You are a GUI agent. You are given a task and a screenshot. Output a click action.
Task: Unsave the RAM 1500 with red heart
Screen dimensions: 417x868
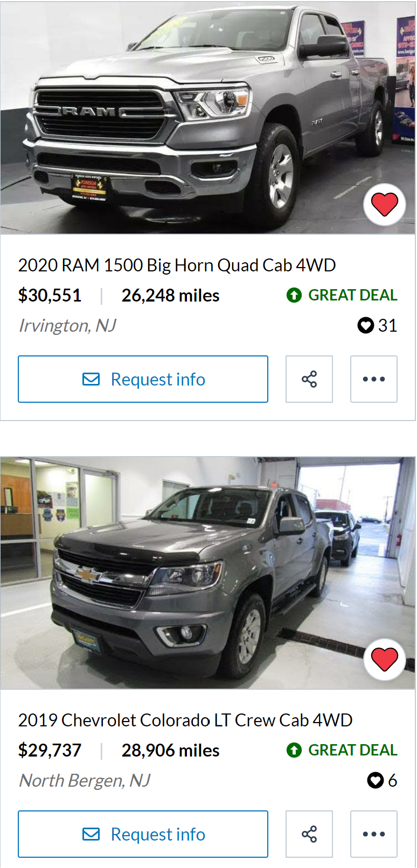coord(385,205)
